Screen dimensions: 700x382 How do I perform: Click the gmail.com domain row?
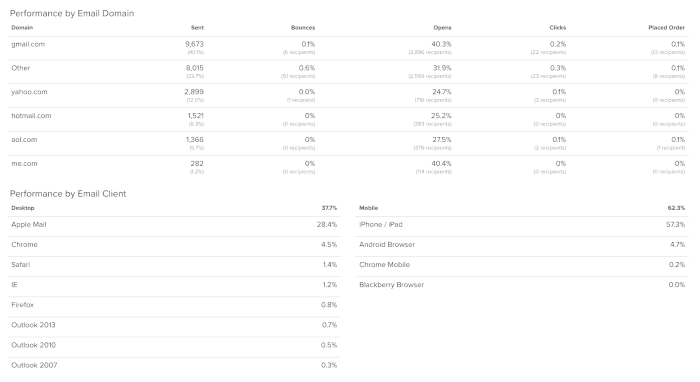pos(348,48)
